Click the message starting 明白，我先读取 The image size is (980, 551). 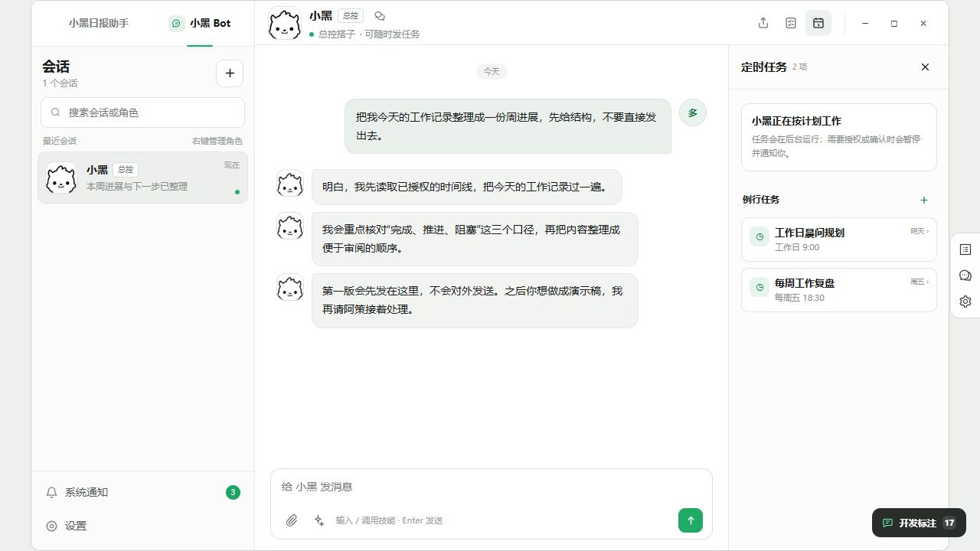pos(467,187)
